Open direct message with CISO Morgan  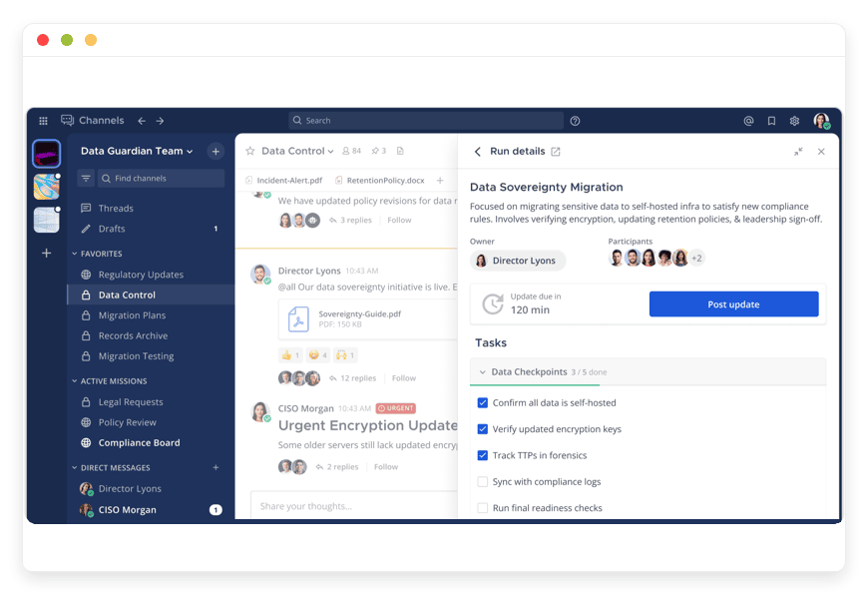pos(151,510)
